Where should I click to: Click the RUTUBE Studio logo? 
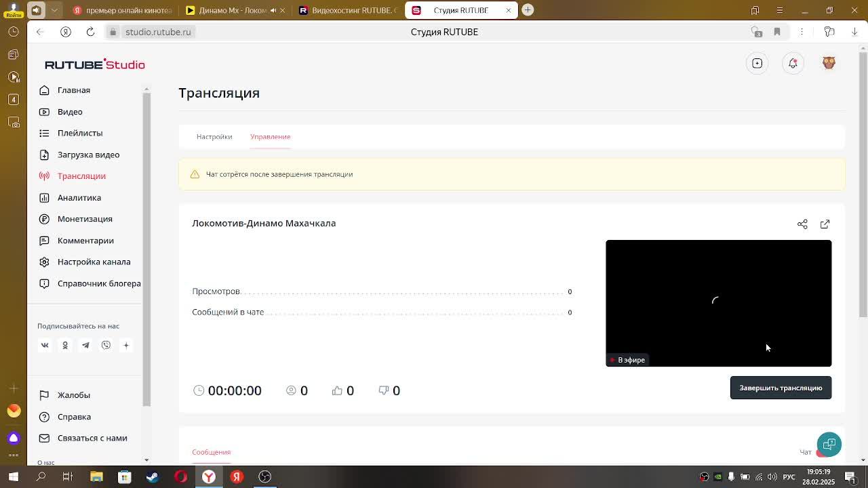(95, 64)
